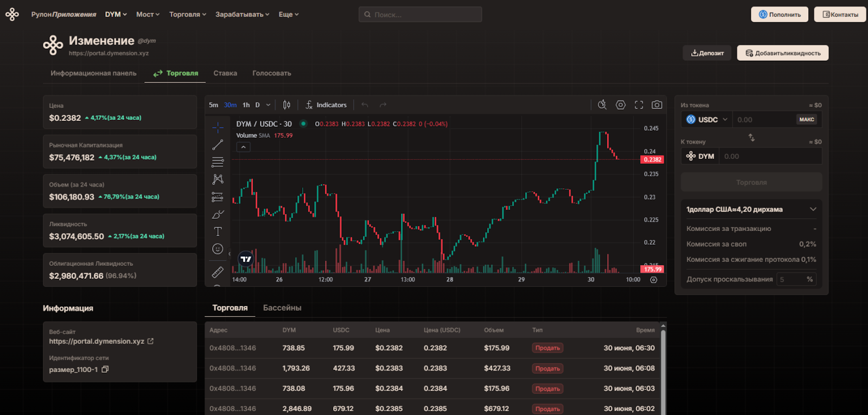Click the РулонПриложения navbar item

click(63, 15)
